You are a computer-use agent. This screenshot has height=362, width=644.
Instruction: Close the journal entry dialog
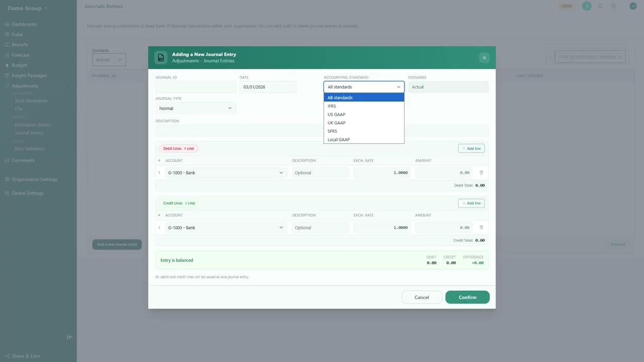(485, 58)
